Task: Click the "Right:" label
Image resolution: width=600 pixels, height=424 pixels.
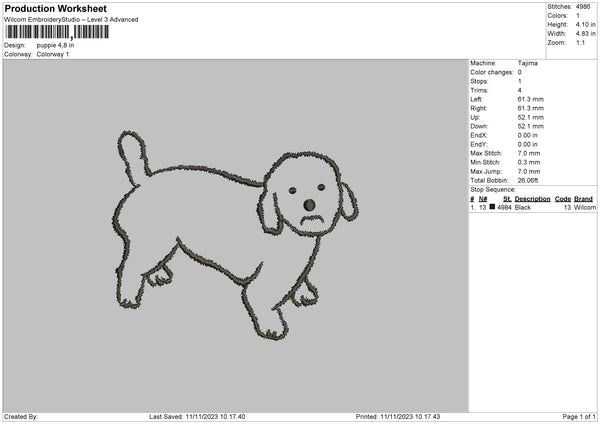Action: tap(478, 108)
